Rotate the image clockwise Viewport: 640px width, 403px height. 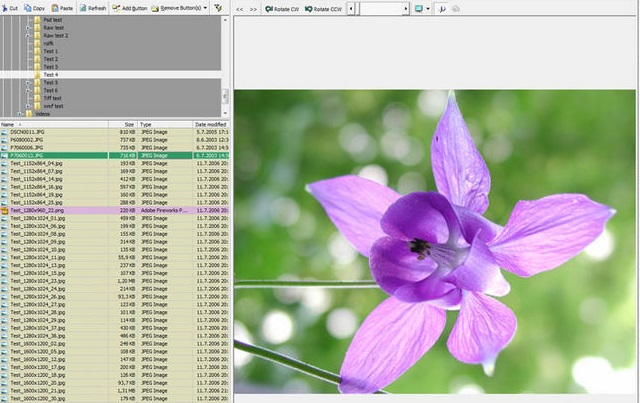click(x=283, y=8)
